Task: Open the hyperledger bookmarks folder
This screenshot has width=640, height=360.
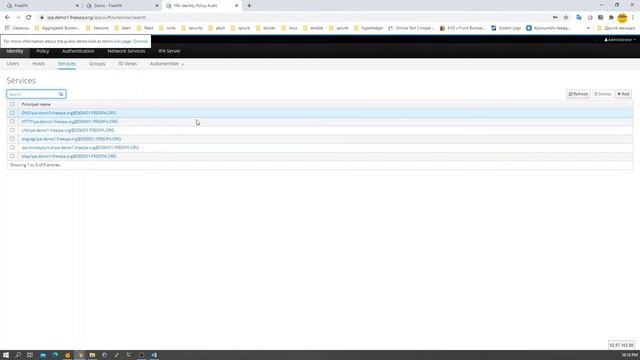Action: [x=369, y=28]
